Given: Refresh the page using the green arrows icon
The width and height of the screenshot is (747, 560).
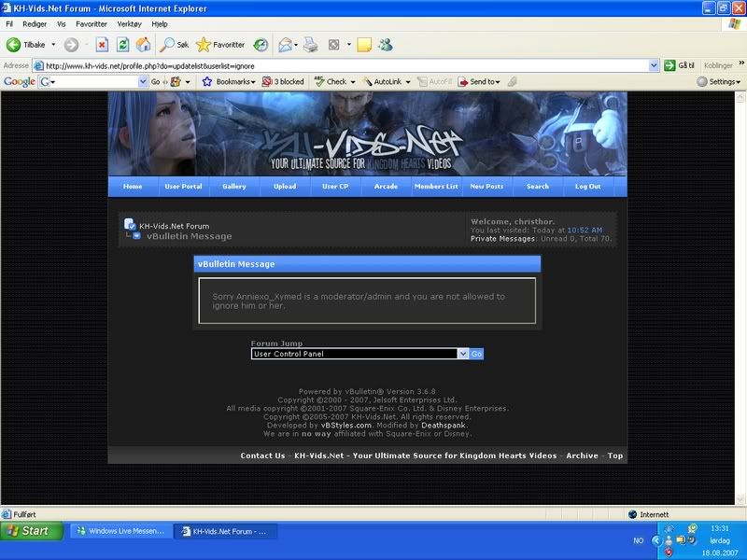Looking at the screenshot, I should click(x=123, y=45).
